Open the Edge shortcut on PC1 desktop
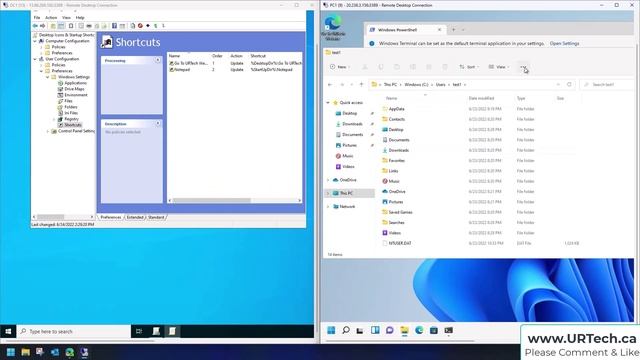 point(333,28)
